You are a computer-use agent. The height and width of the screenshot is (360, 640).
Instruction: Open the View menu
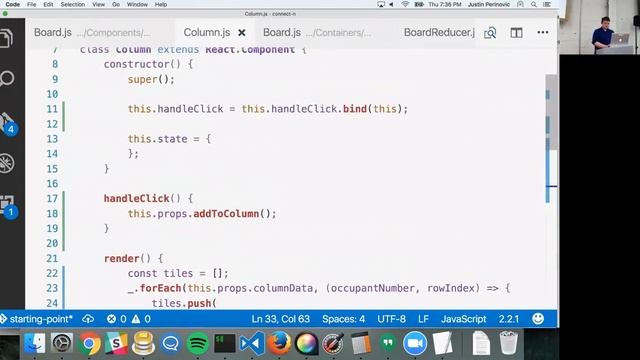click(x=98, y=4)
